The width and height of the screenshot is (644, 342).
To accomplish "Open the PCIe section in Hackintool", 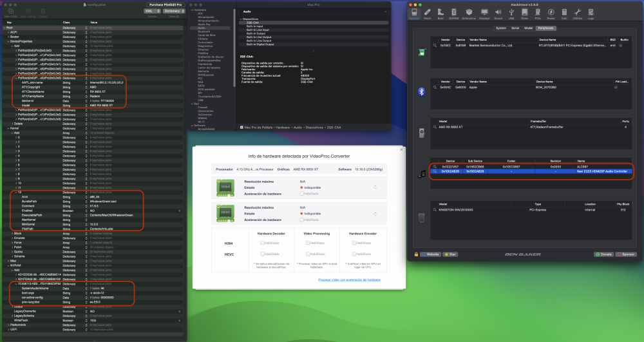I will 538,14.
